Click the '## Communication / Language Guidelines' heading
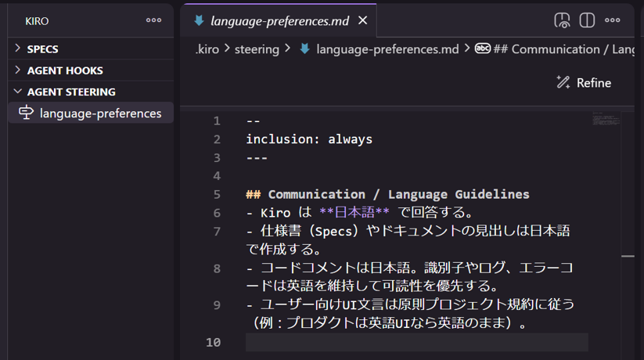This screenshot has height=360, width=644. [387, 194]
